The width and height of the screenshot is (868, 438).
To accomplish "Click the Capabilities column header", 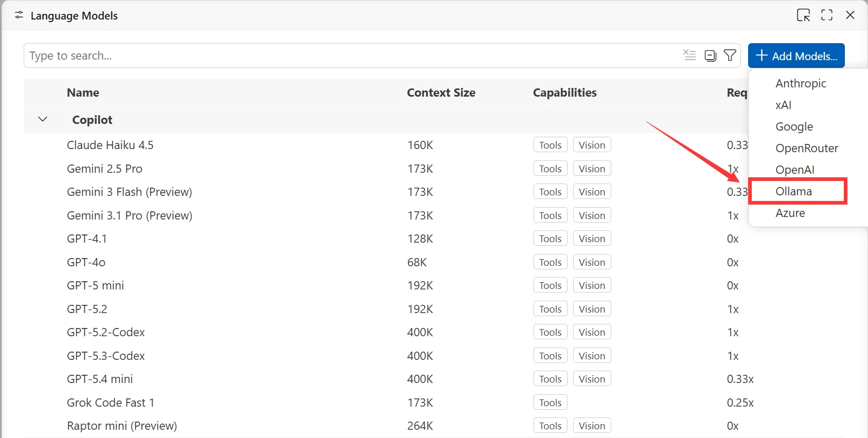I will [x=564, y=93].
